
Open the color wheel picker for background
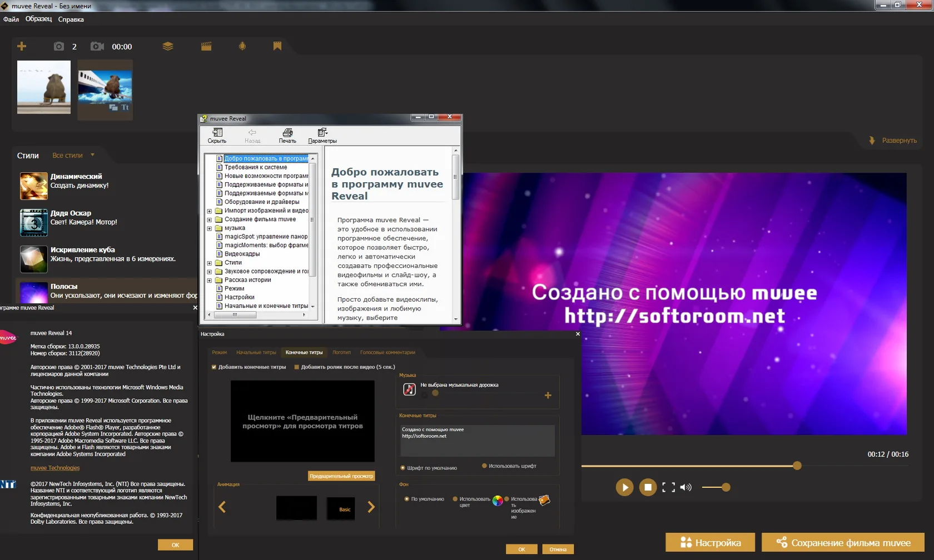498,501
